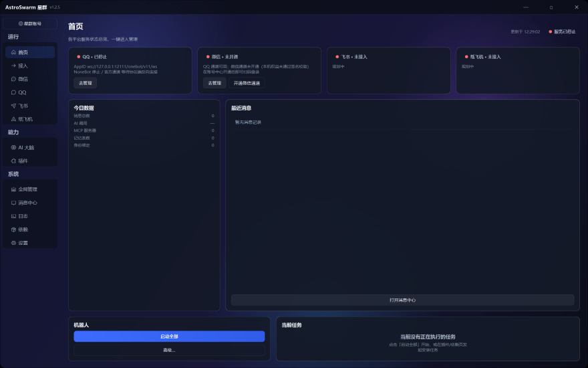Click the 更新于 12:29:02 timestamp
Viewport: 588px width, 368px height.
(x=525, y=32)
